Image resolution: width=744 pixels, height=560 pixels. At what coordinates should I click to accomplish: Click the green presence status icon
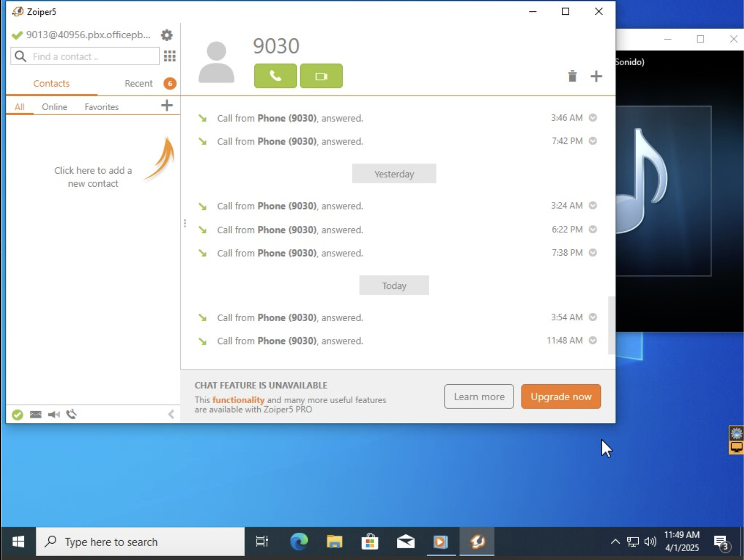point(17,415)
